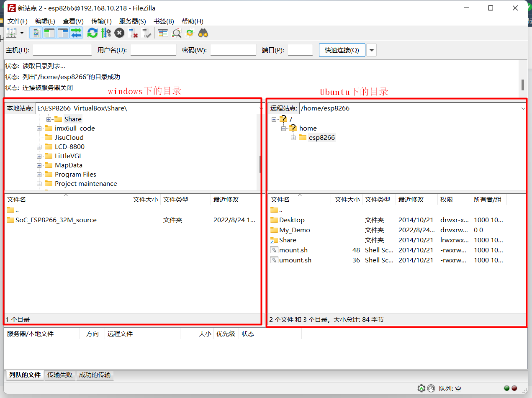Screen dimensions: 532x398
Task: Expand the imx6ull_code folder node
Action: pos(39,128)
